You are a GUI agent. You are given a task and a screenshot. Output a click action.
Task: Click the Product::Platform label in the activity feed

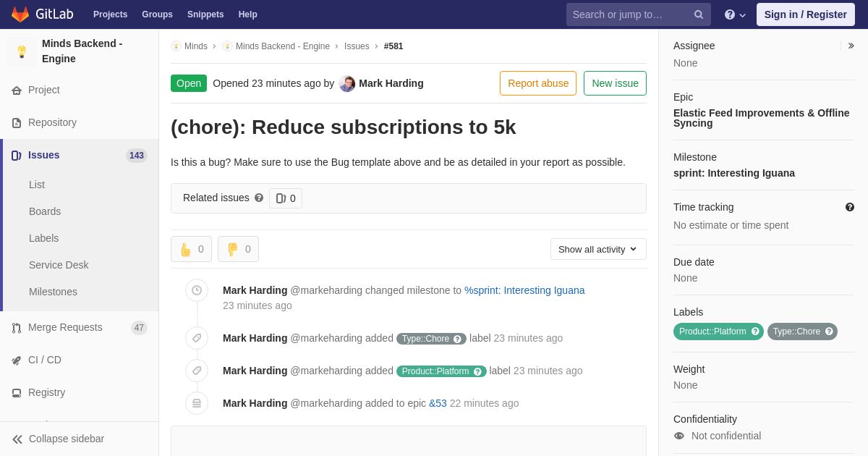441,371
